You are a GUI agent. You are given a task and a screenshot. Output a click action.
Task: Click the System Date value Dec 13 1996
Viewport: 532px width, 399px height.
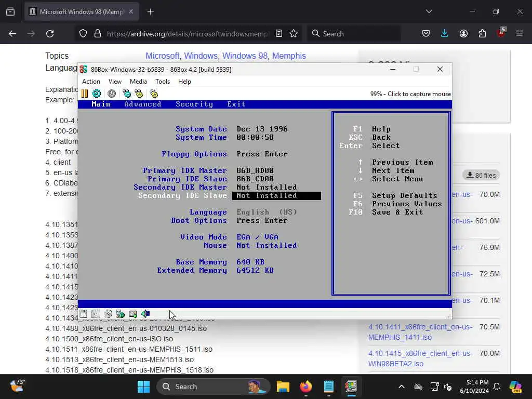(x=262, y=129)
